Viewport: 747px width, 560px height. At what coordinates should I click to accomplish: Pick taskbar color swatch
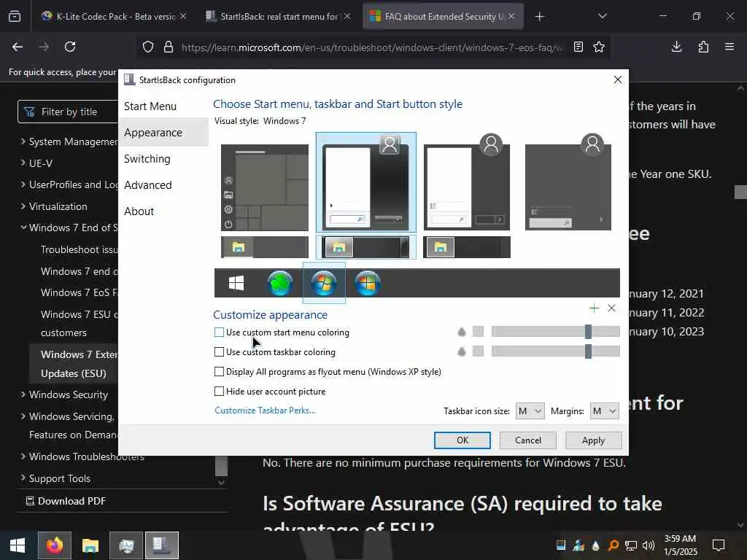[478, 351]
